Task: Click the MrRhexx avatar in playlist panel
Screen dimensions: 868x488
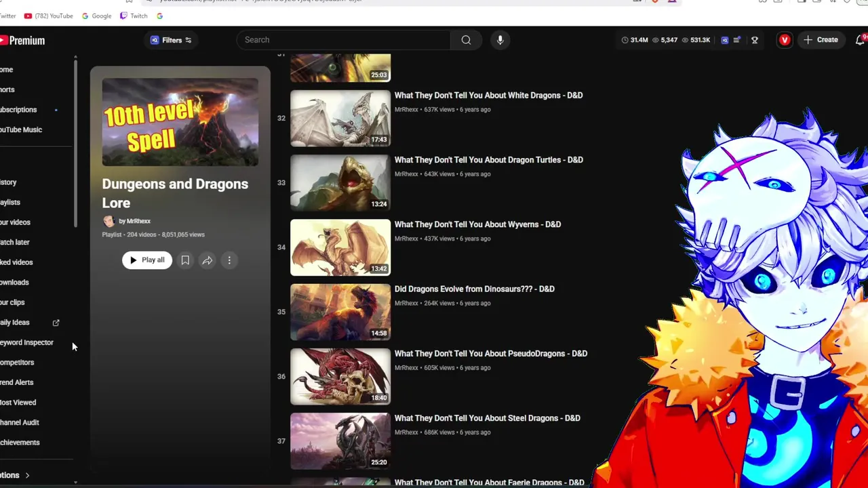Action: 108,221
